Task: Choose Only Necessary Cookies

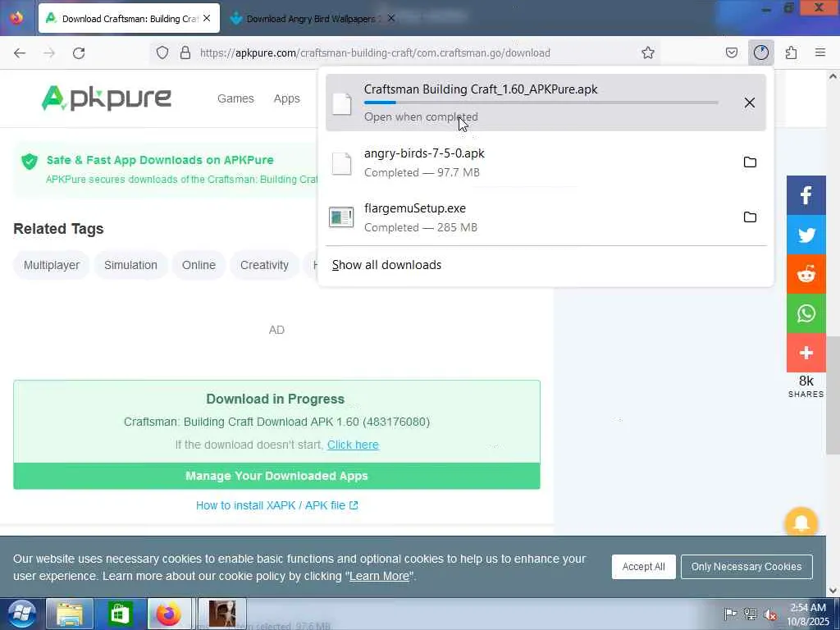Action: click(746, 567)
